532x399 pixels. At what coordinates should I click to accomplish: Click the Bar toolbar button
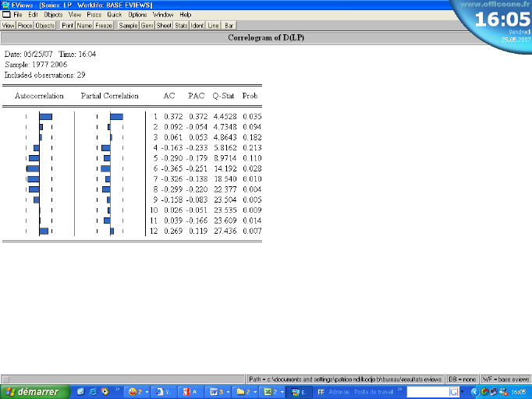tap(229, 26)
